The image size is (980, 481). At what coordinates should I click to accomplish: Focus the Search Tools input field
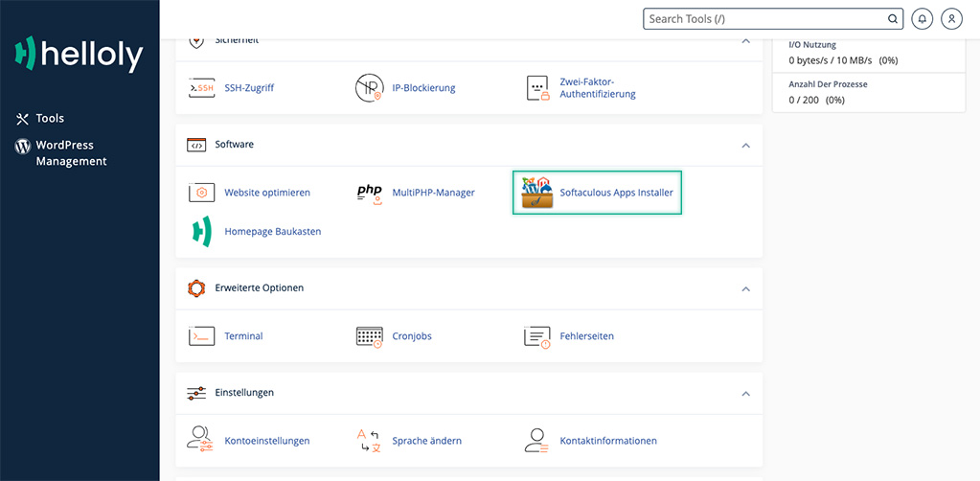764,19
